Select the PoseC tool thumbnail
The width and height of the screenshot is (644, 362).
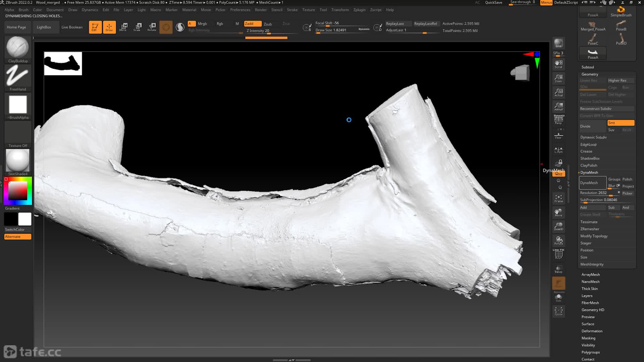click(x=593, y=40)
